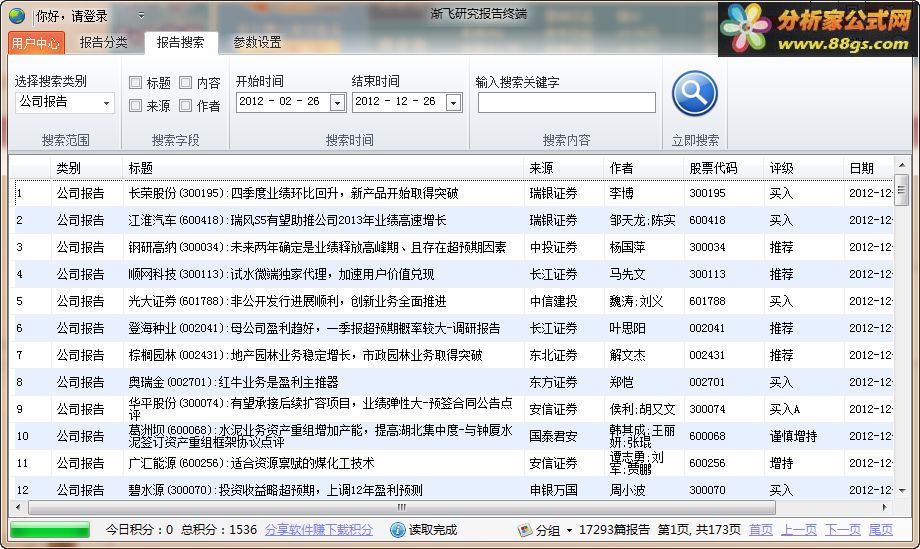This screenshot has width=920, height=549.
Task: Sort by the 作者 column header
Action: pos(644,168)
